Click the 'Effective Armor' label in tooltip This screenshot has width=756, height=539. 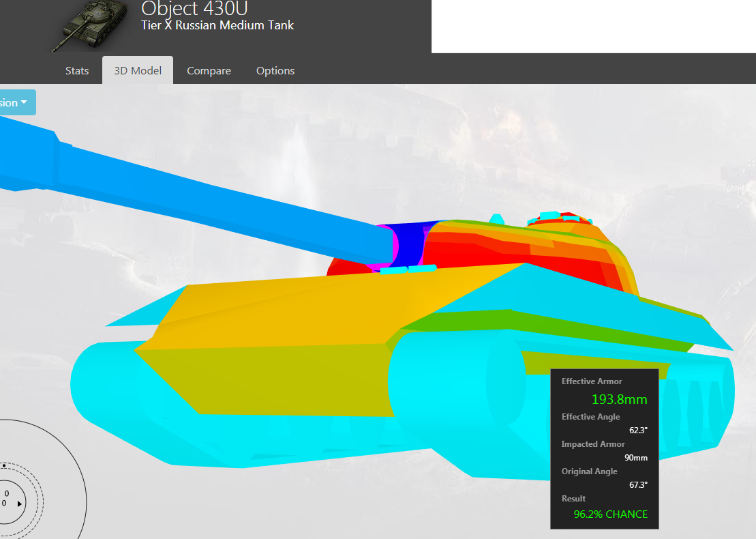[x=592, y=381]
